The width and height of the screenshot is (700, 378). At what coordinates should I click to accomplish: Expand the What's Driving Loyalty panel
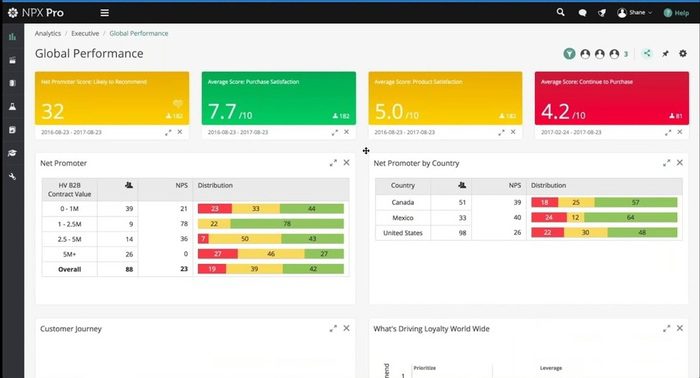tap(667, 328)
